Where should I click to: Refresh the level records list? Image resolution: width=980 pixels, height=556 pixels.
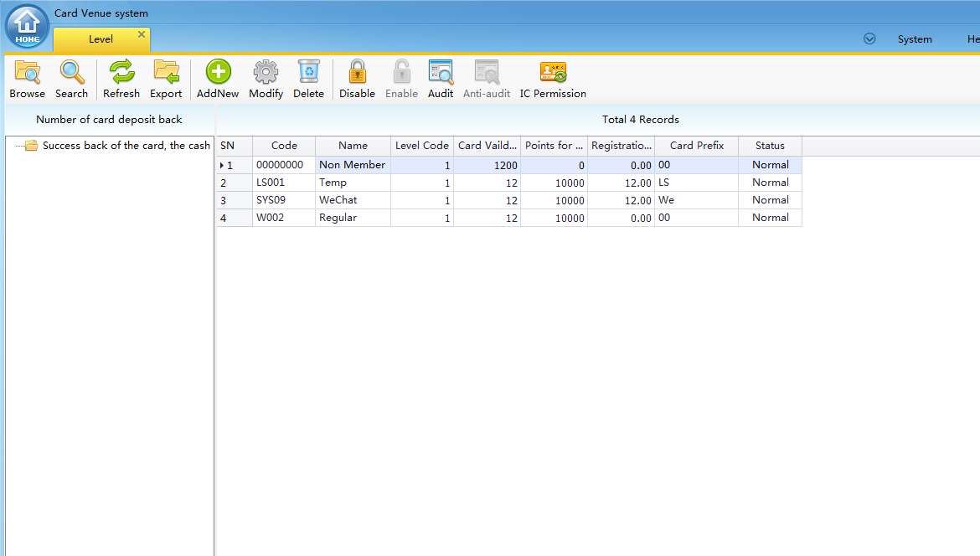(x=121, y=80)
